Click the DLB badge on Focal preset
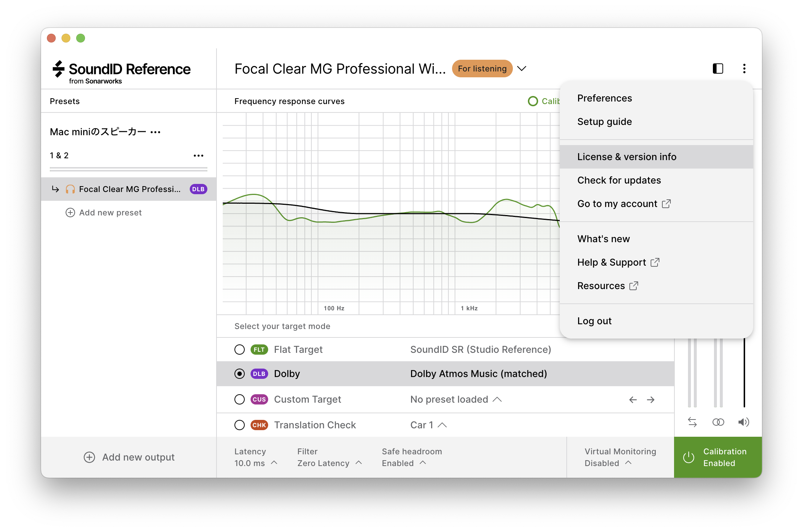Viewport: 803px width, 532px height. [x=198, y=189]
